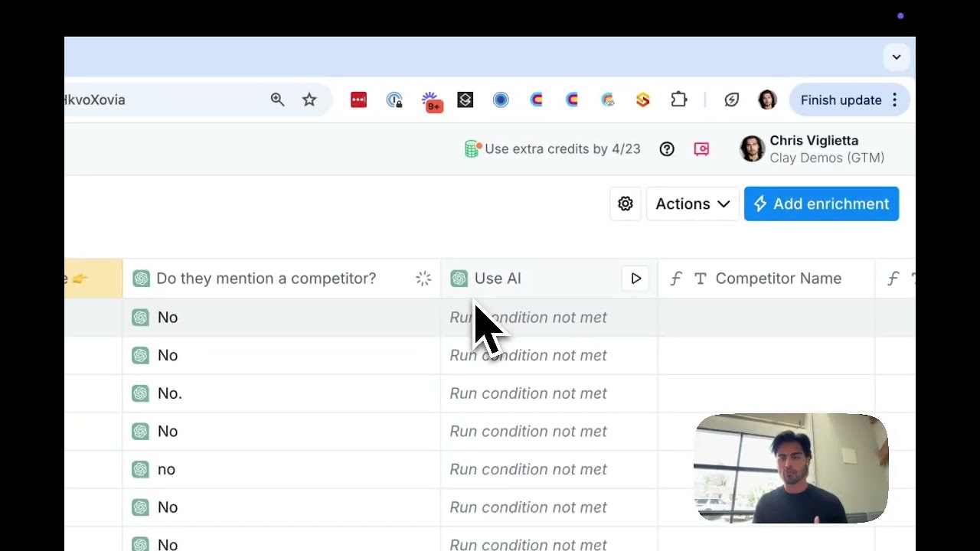Image resolution: width=980 pixels, height=551 pixels.
Task: Click the address bar URL text
Action: click(95, 99)
